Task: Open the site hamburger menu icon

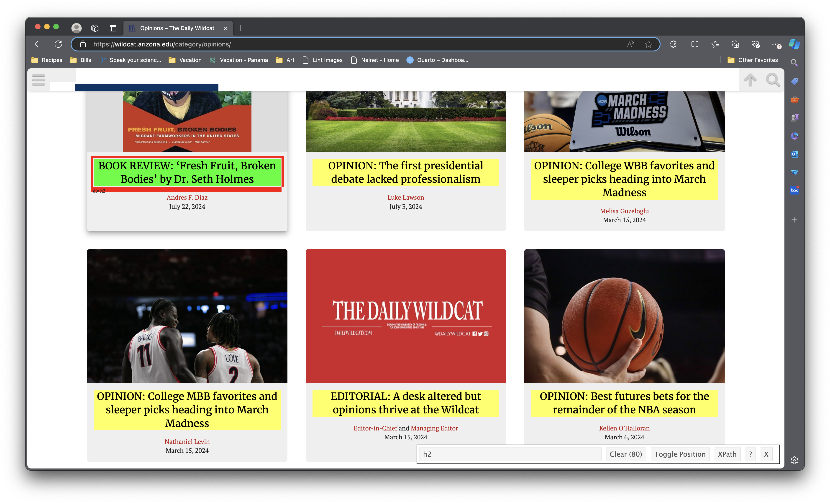Action: 38,80
